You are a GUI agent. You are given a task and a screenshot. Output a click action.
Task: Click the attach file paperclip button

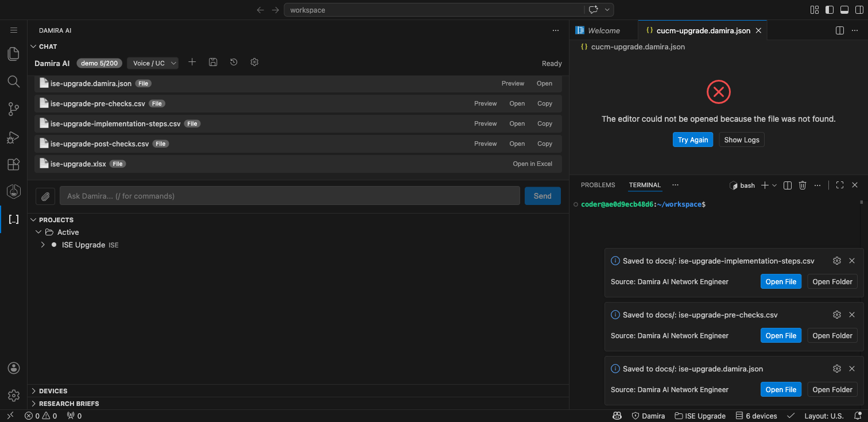(45, 196)
